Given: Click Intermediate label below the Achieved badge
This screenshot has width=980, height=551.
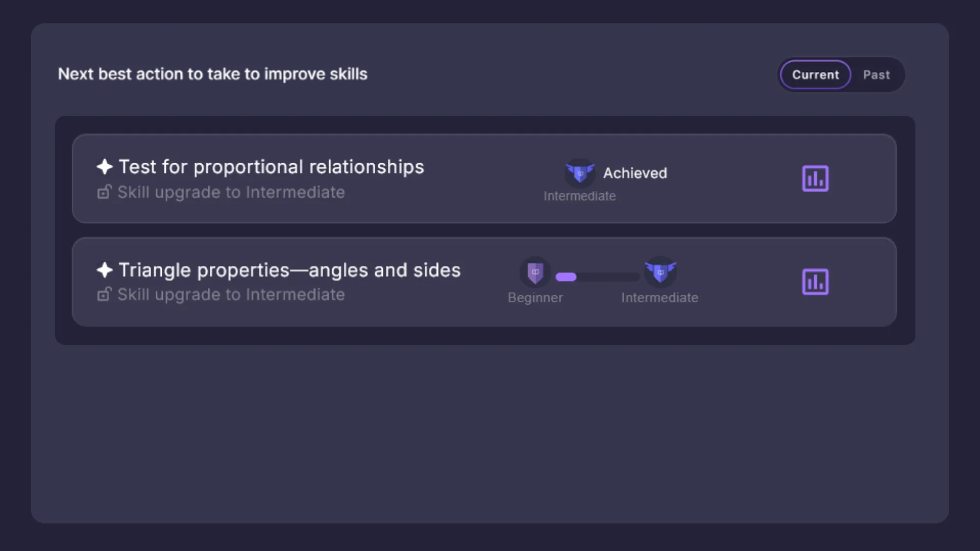Looking at the screenshot, I should (579, 196).
